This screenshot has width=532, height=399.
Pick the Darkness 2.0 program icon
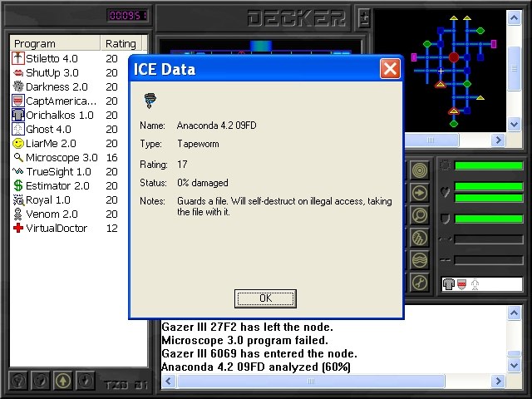click(x=18, y=86)
